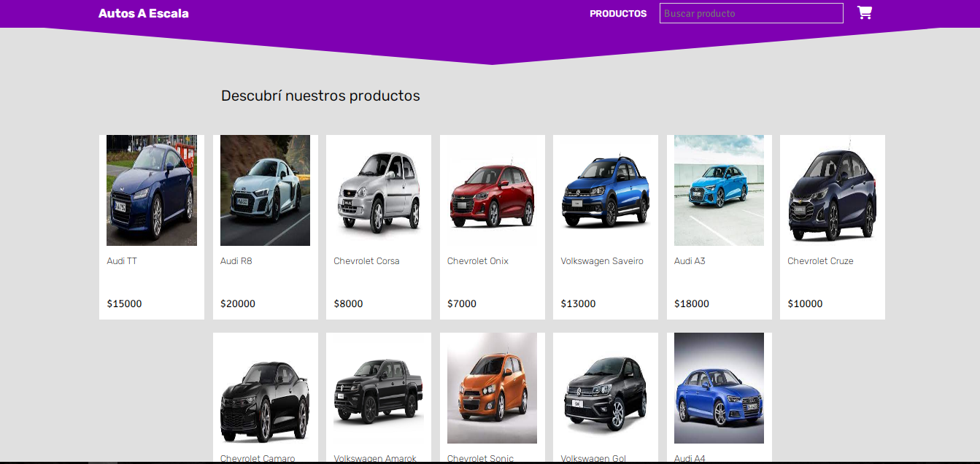Select the orange Chevrolet Sonic image

point(492,388)
